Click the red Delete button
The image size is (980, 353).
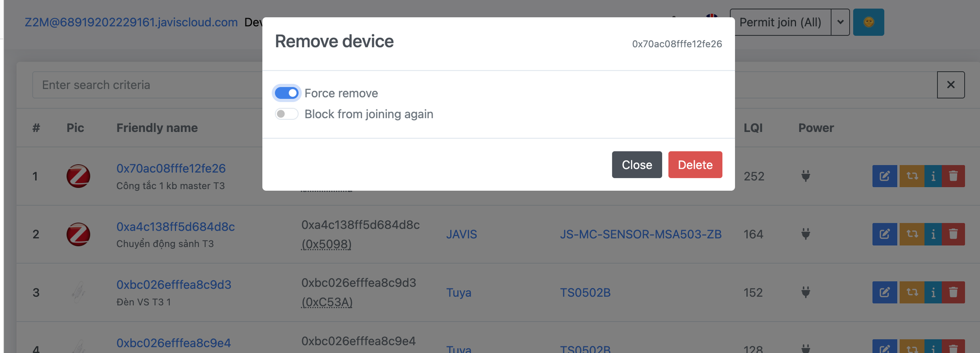click(x=695, y=165)
